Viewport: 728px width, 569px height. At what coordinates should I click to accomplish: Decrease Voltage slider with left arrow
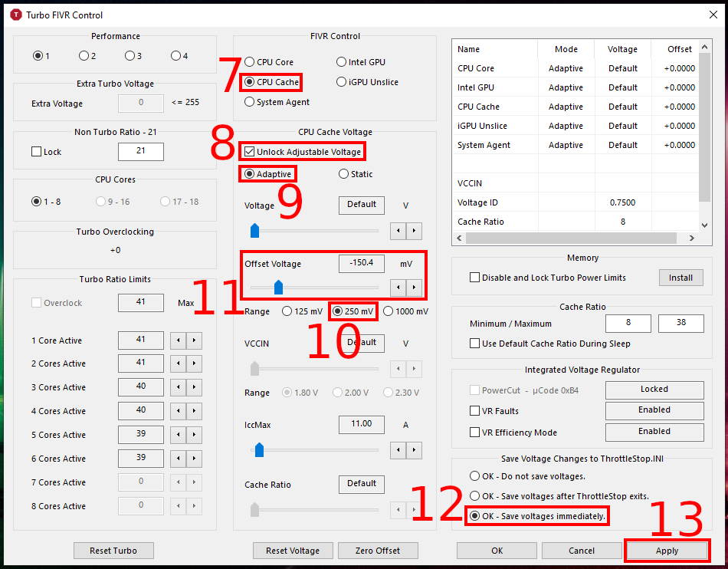(x=398, y=231)
